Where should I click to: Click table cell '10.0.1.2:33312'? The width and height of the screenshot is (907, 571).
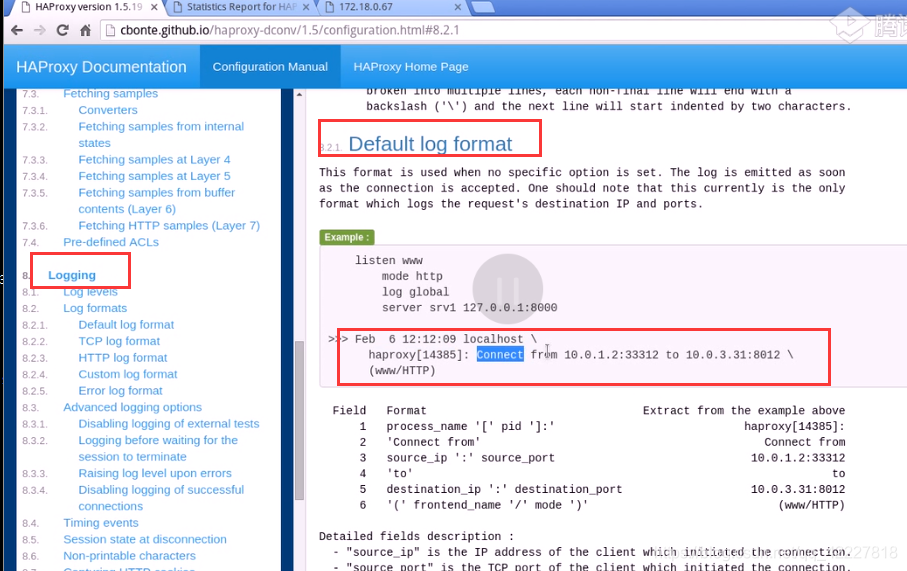pos(798,458)
